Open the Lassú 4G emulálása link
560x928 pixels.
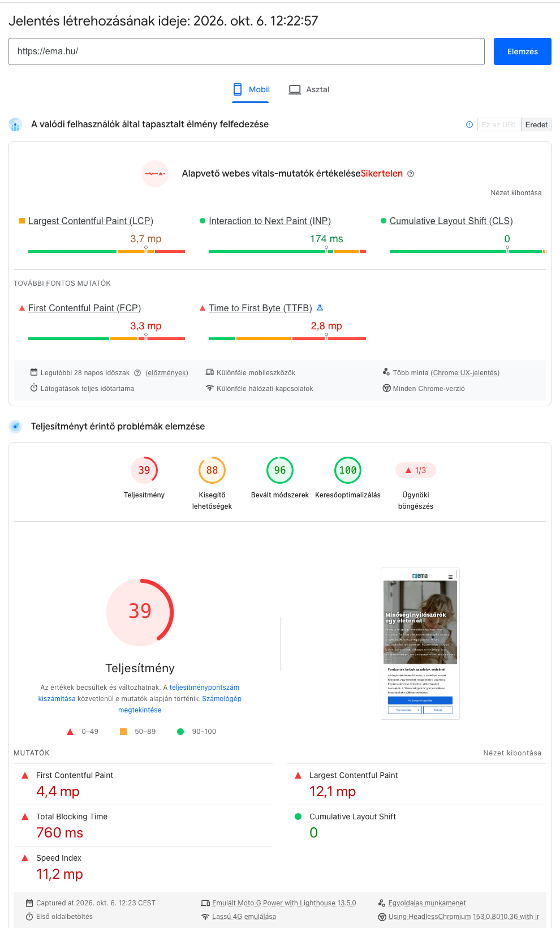(x=244, y=917)
